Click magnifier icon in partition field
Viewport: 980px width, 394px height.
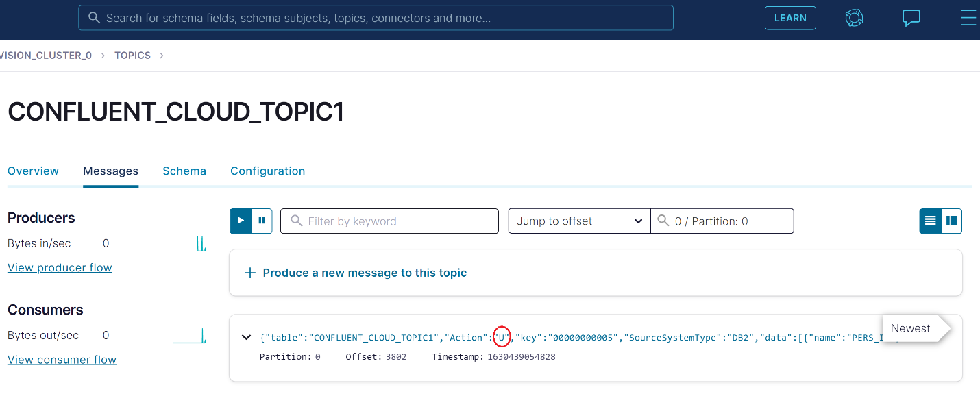pyautogui.click(x=663, y=221)
